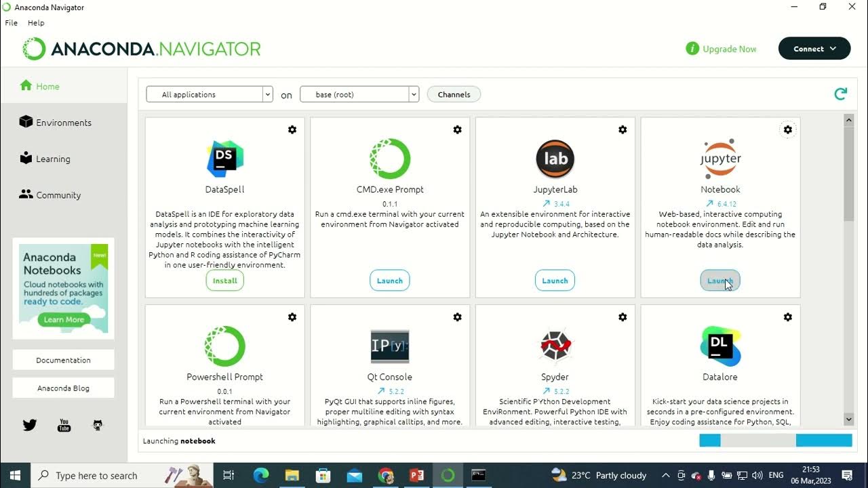Click the Upgrade Now info icon
The image size is (868, 488).
692,49
